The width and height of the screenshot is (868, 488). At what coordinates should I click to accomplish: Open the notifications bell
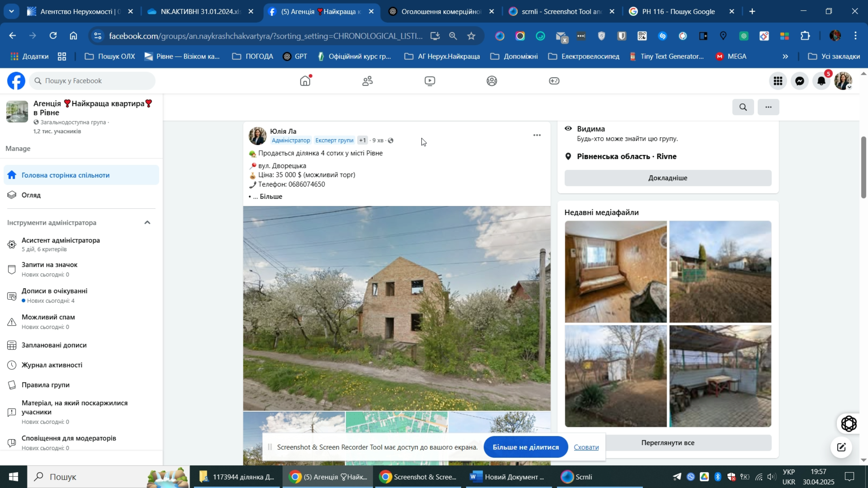point(821,81)
